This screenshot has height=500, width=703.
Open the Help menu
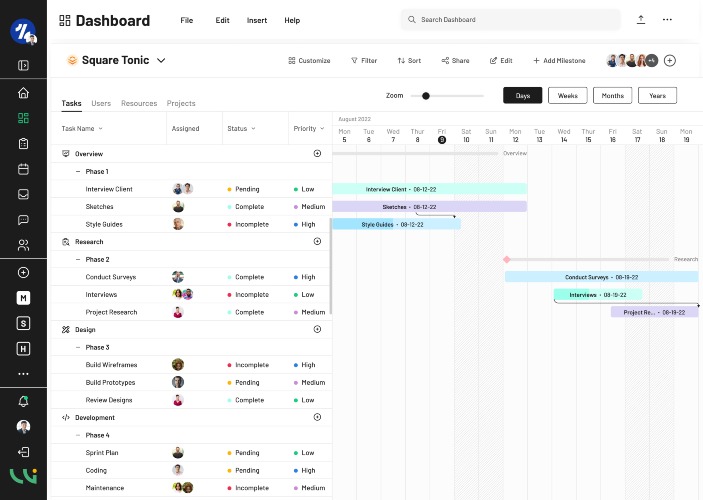click(x=292, y=20)
